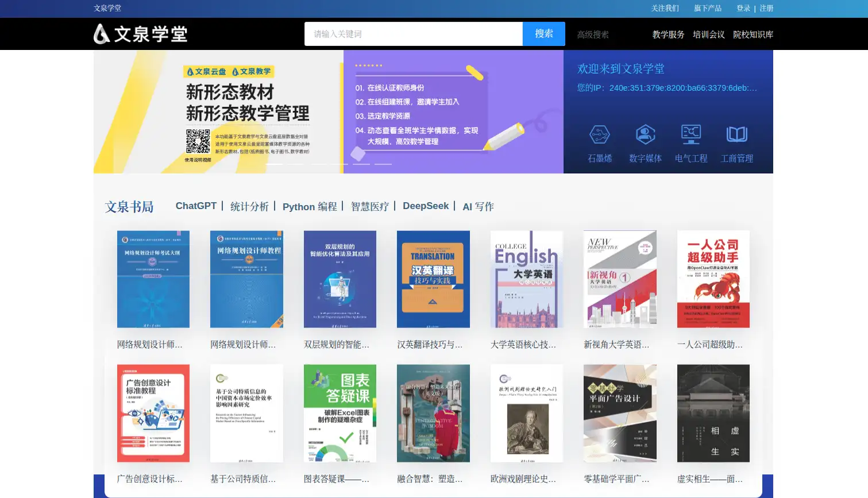Screen dimensions: 868x498
Task: Click the title text 广告创意设计标...
Action: point(149,479)
